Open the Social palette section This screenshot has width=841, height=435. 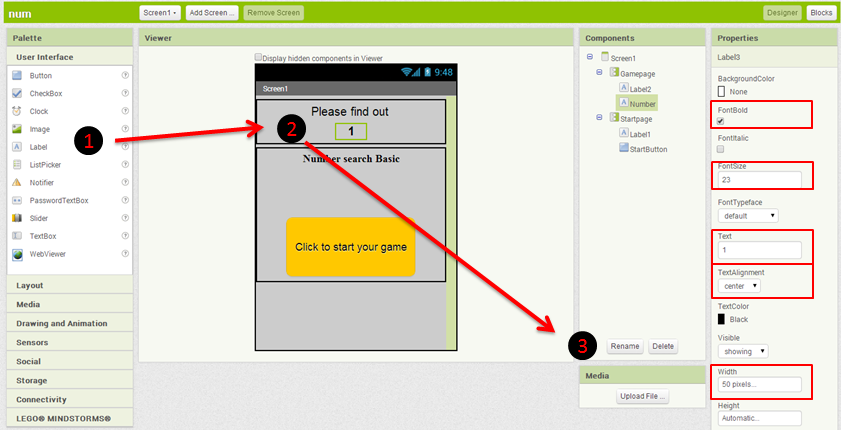click(x=70, y=362)
